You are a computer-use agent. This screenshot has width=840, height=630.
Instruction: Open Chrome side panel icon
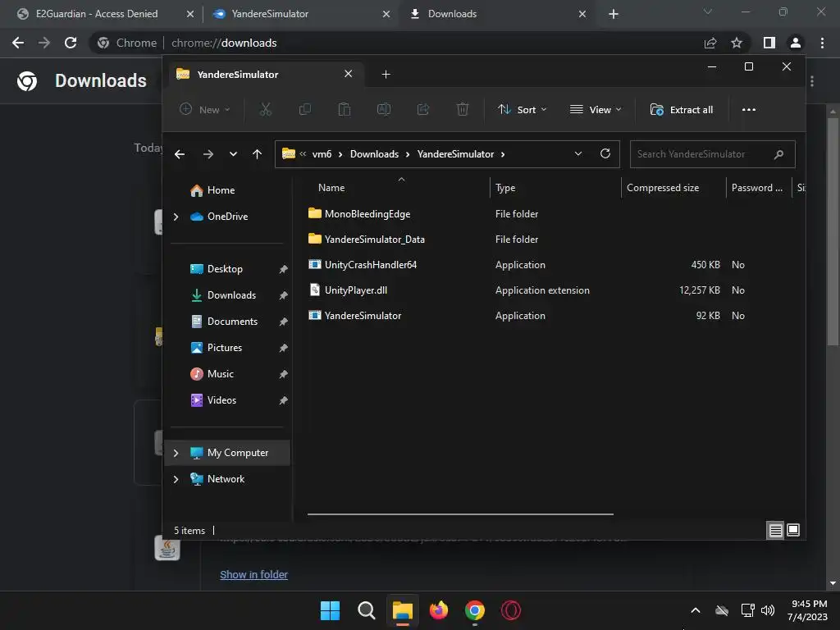[769, 43]
